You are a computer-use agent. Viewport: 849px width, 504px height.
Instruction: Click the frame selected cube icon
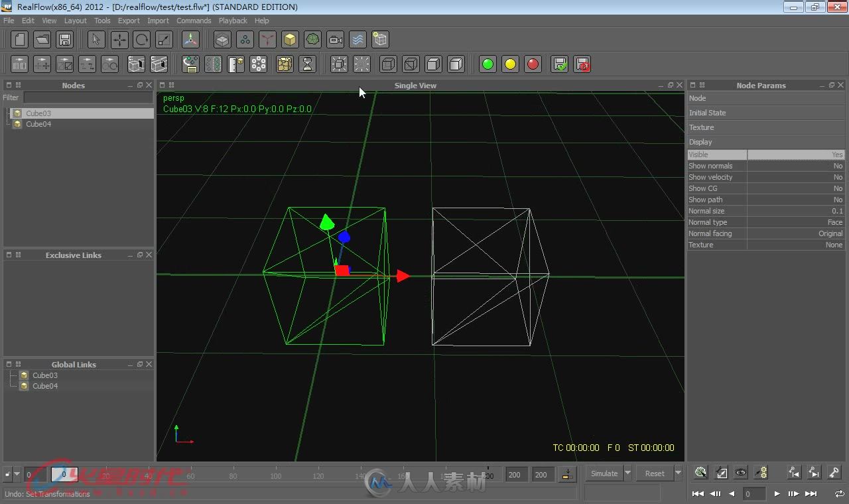tap(339, 64)
